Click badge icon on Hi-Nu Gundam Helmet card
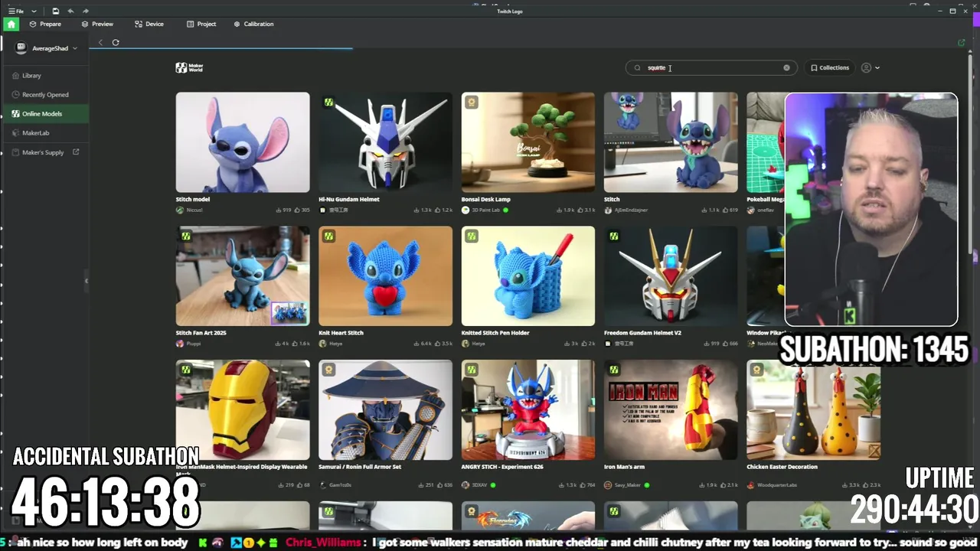The image size is (980, 551). [328, 103]
